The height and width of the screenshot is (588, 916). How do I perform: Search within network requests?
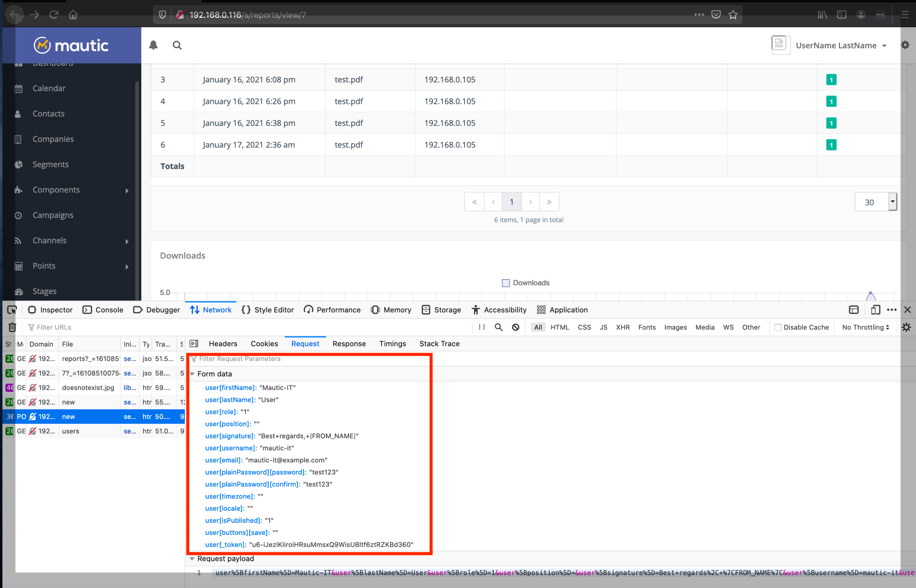click(x=498, y=327)
